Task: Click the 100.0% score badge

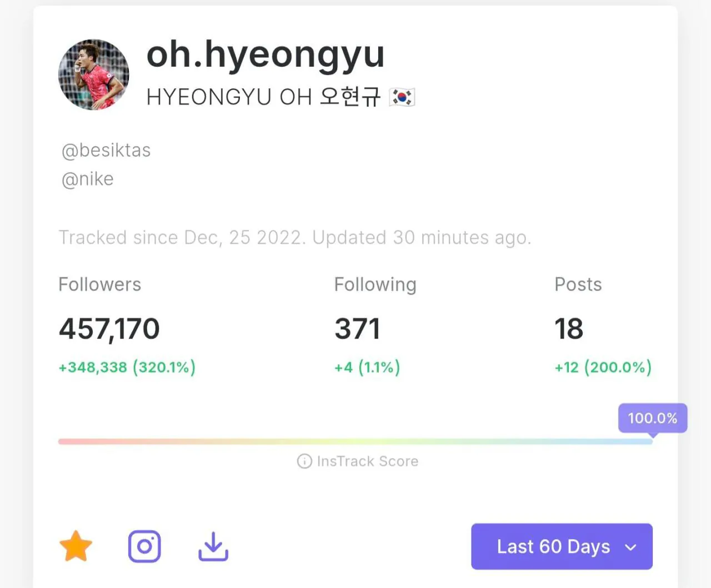Action: (653, 418)
